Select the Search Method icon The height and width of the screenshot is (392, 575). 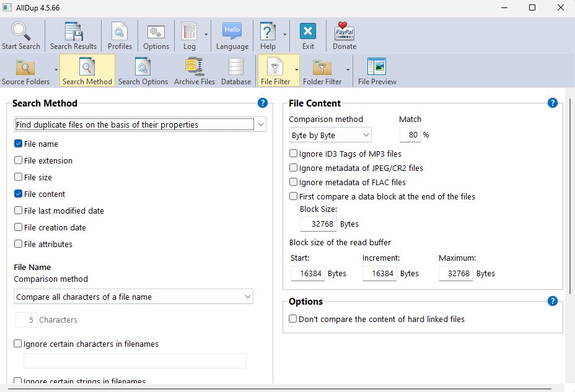coord(87,66)
